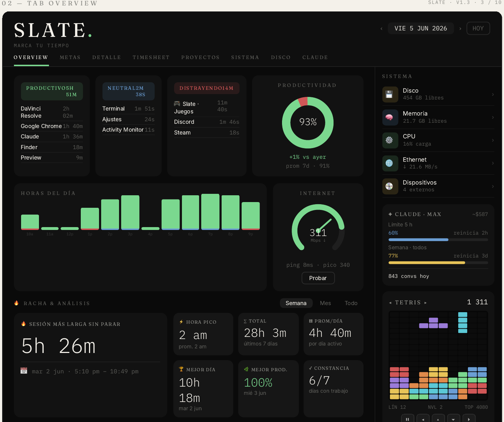Click the yellow Semana · todos progress bar

coord(438,262)
